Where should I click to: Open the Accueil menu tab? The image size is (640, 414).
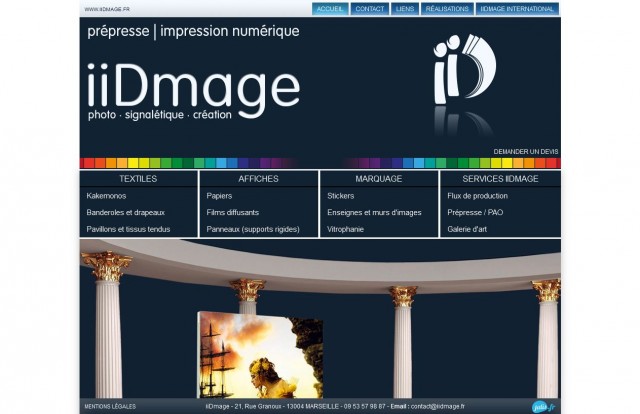pyautogui.click(x=330, y=9)
